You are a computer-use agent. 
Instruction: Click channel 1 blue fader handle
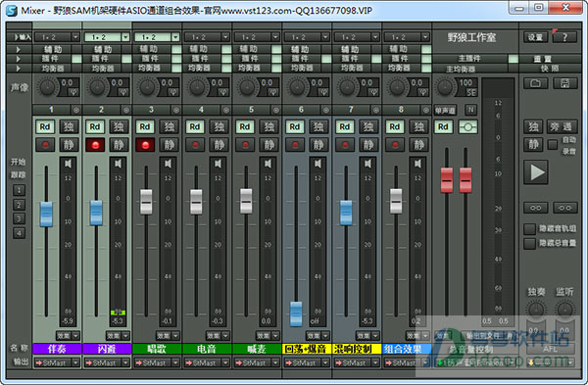[x=46, y=215]
